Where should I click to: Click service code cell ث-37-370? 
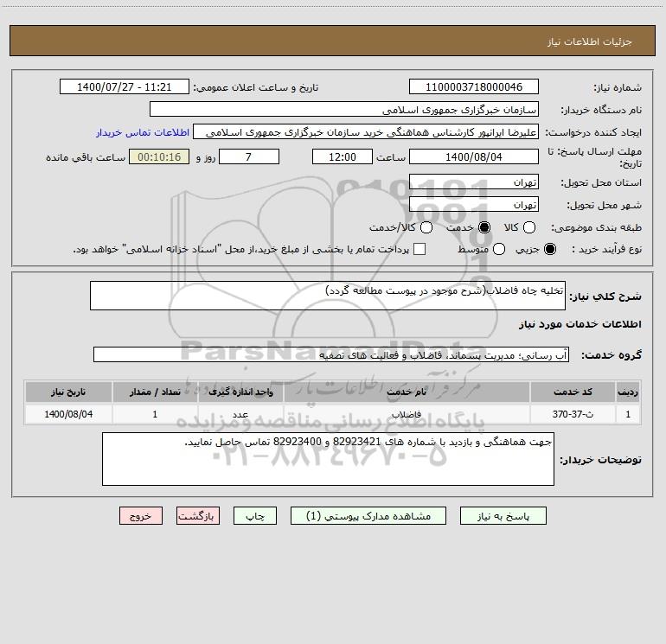573,414
